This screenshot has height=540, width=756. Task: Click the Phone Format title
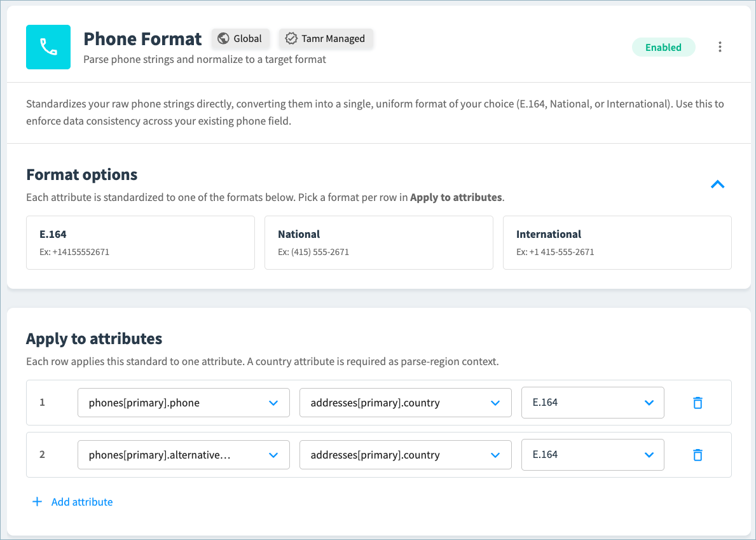pyautogui.click(x=142, y=39)
